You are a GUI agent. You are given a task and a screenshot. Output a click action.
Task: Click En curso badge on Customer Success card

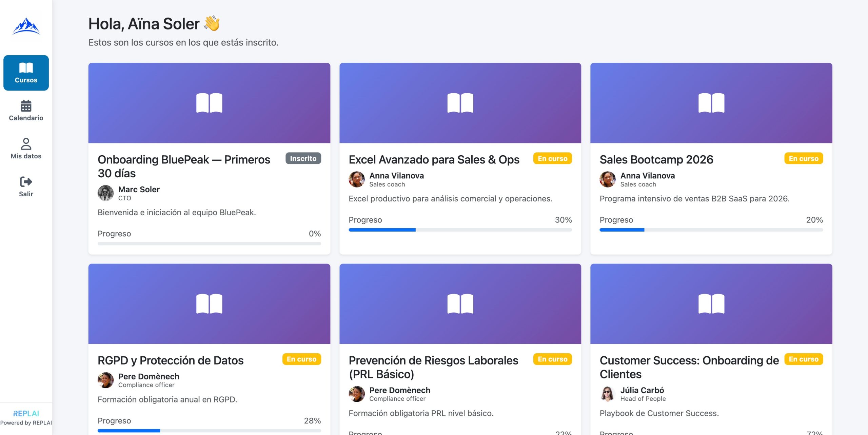(804, 359)
